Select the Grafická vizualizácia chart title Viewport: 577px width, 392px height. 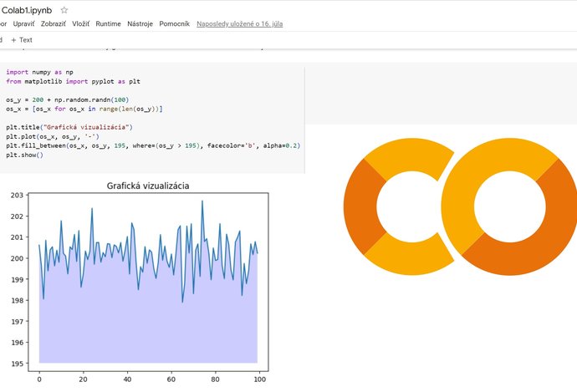[x=153, y=186]
